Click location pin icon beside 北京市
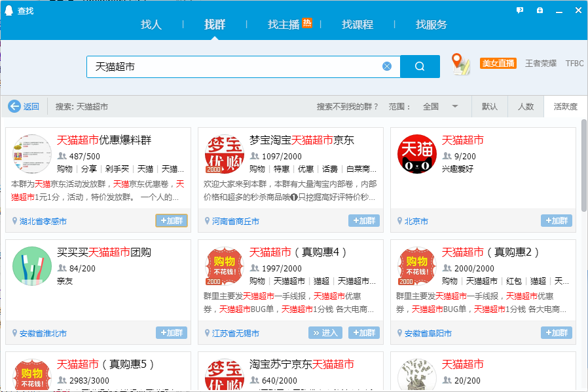588x392 pixels. [400, 221]
